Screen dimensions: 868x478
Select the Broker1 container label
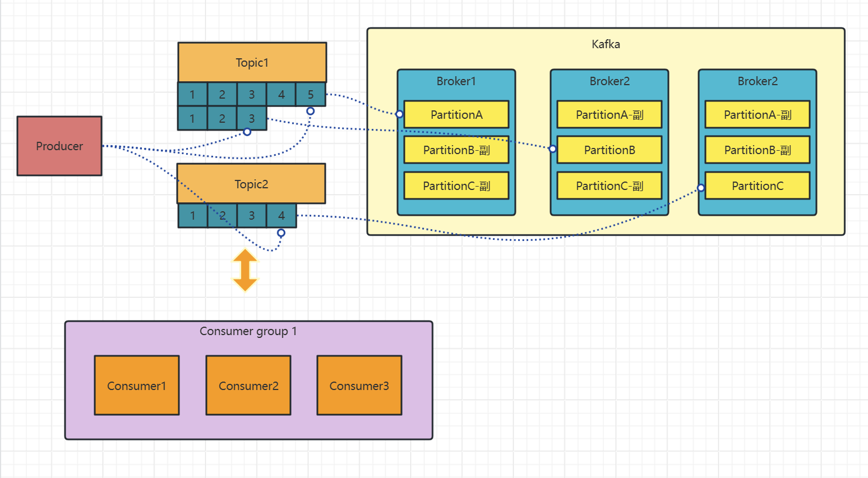[x=456, y=81]
